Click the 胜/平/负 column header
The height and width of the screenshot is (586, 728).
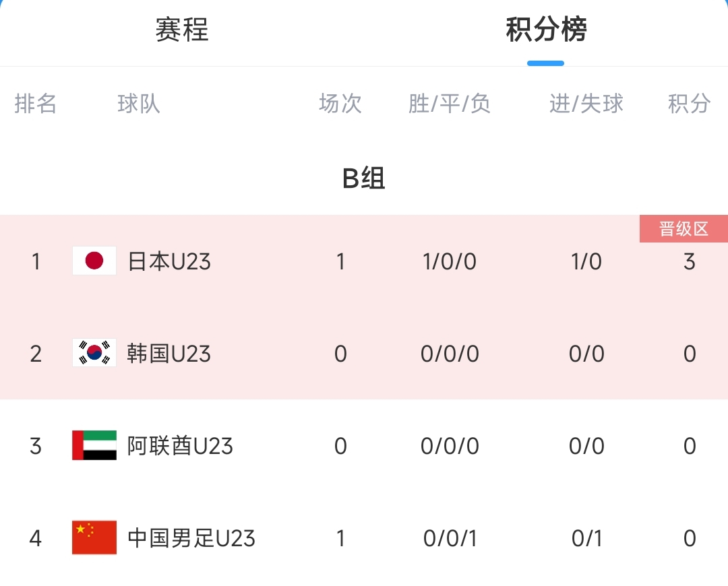(x=450, y=104)
